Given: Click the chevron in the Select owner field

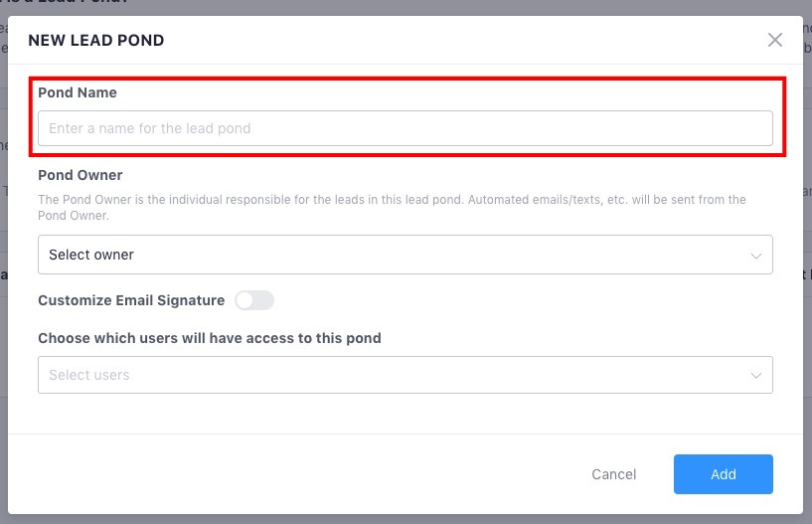Looking at the screenshot, I should [x=756, y=256].
